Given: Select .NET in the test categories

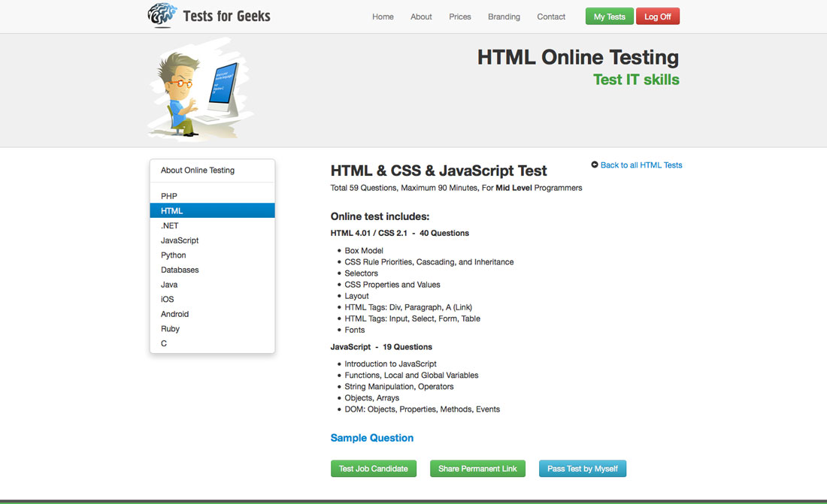Looking at the screenshot, I should tap(169, 225).
